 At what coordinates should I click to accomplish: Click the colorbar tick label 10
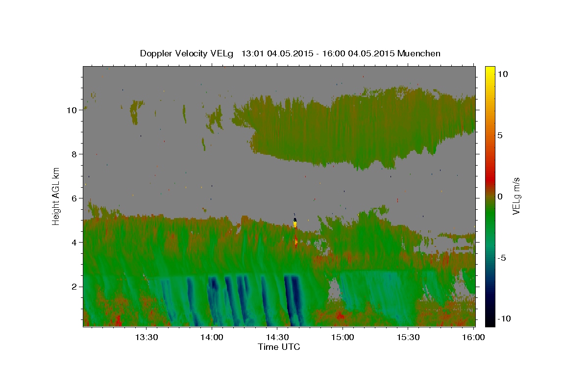pos(502,73)
